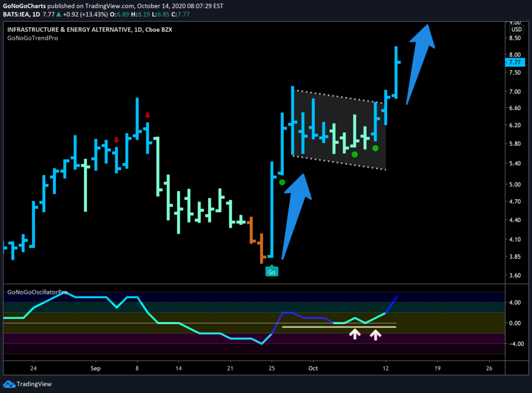Click the 4.70 price axis label
Screen dimensions: 532x393
pyautogui.click(x=515, y=201)
